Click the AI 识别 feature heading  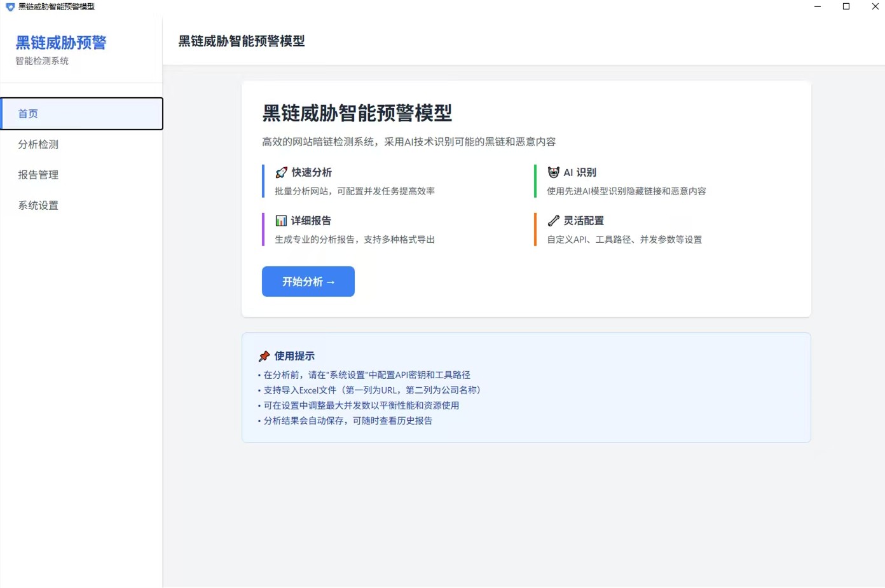(x=580, y=172)
